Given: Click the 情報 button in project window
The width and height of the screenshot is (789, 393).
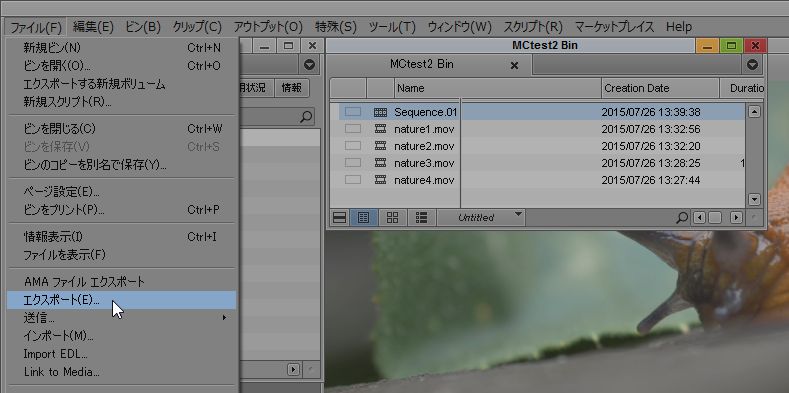Looking at the screenshot, I should coord(291,88).
